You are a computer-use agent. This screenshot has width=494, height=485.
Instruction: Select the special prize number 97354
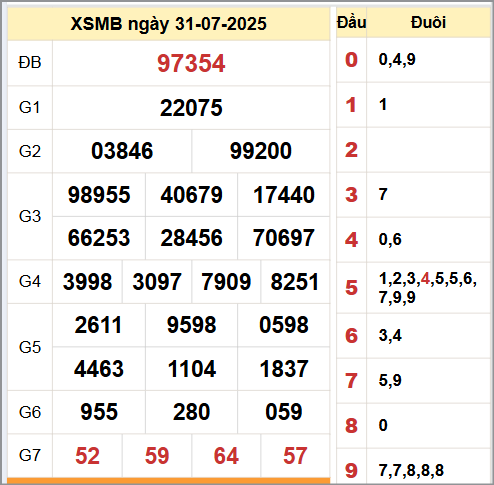coord(191,63)
